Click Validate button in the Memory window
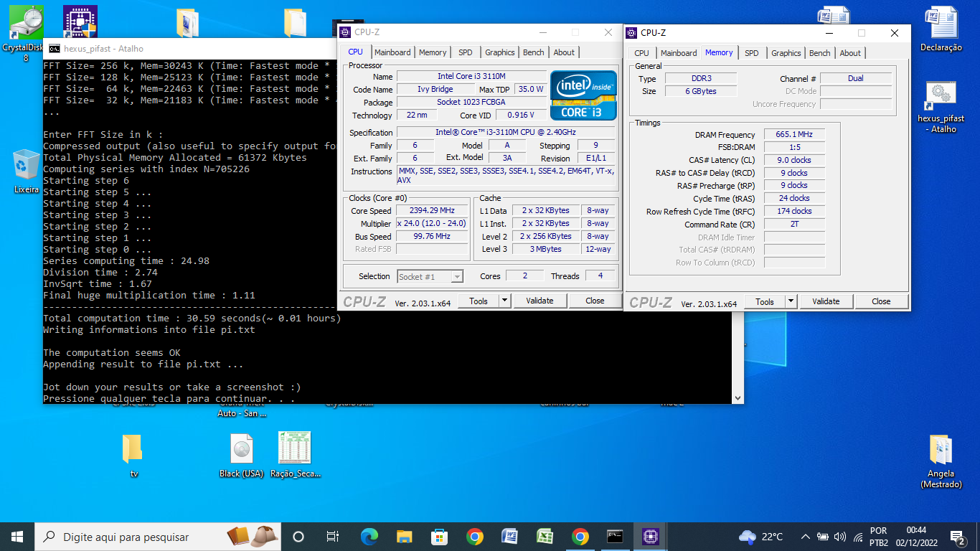The width and height of the screenshot is (980, 551). point(826,301)
